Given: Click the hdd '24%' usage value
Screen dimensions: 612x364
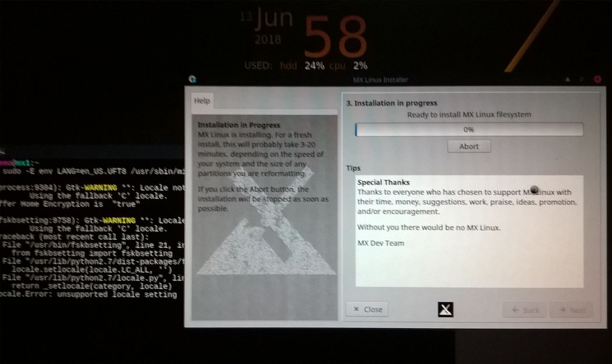Looking at the screenshot, I should 315,65.
